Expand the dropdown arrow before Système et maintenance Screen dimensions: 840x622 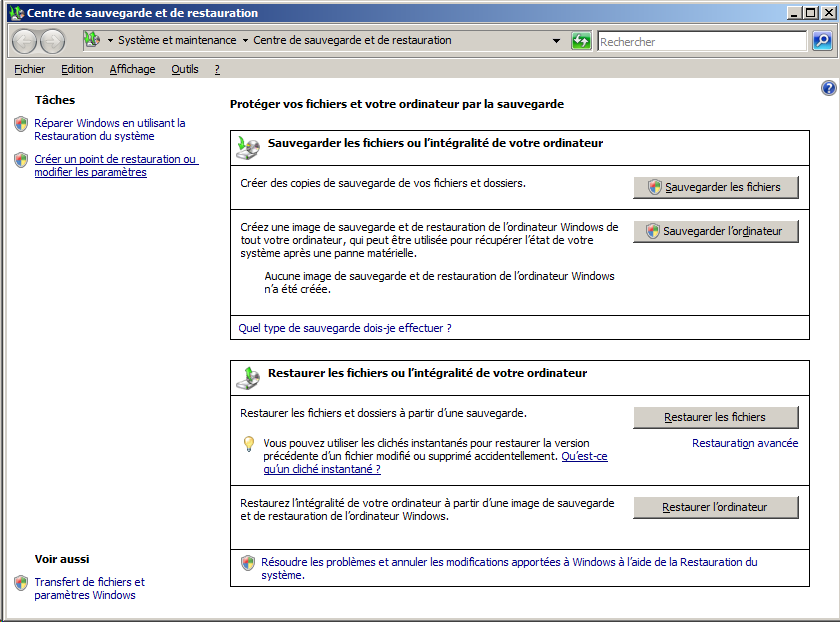[110, 40]
